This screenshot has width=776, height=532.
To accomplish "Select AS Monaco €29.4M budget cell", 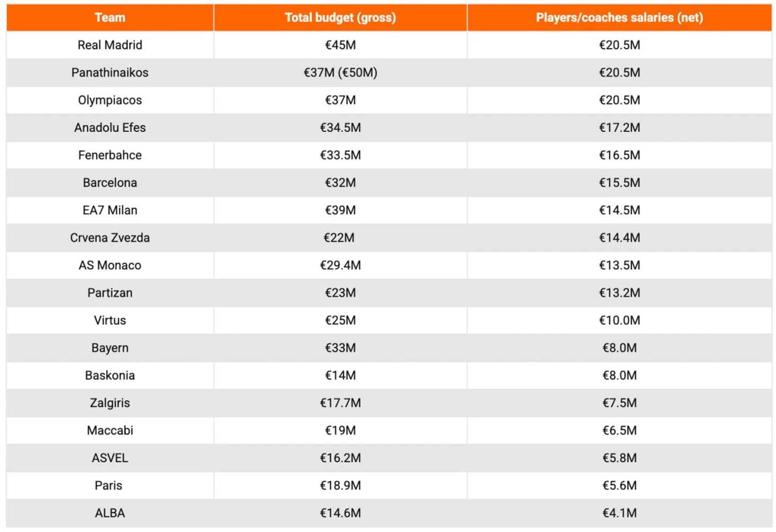I will tap(340, 266).
